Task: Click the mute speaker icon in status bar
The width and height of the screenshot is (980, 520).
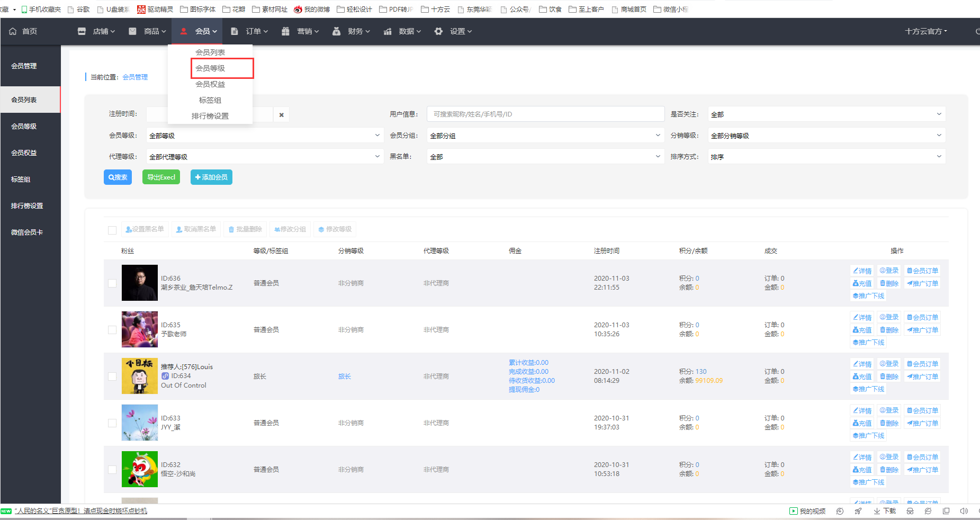Action: (x=964, y=511)
